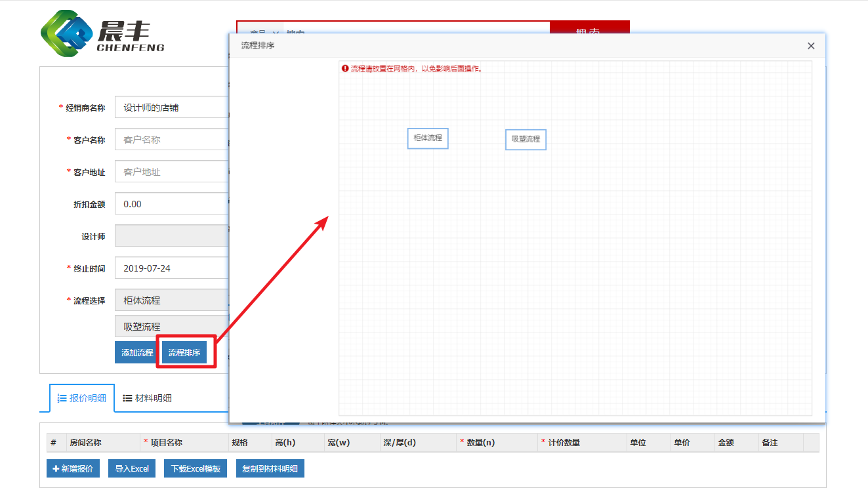Click 导入Excel to import a file
The width and height of the screenshot is (868, 490).
[x=132, y=469]
